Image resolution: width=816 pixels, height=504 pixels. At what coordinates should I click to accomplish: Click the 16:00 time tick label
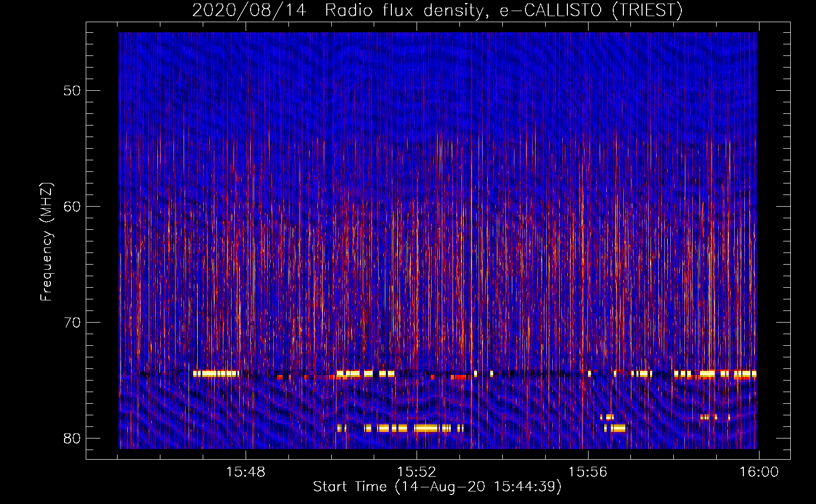[759, 472]
